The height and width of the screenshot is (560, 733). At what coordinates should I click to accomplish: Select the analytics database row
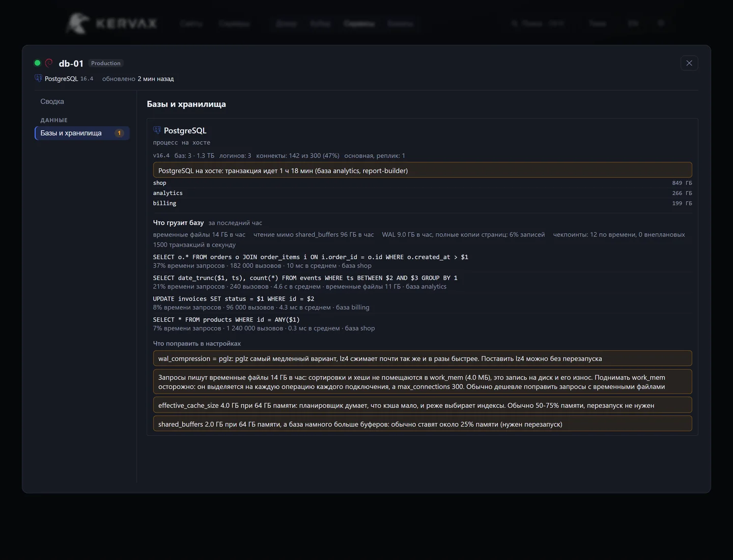(x=422, y=193)
